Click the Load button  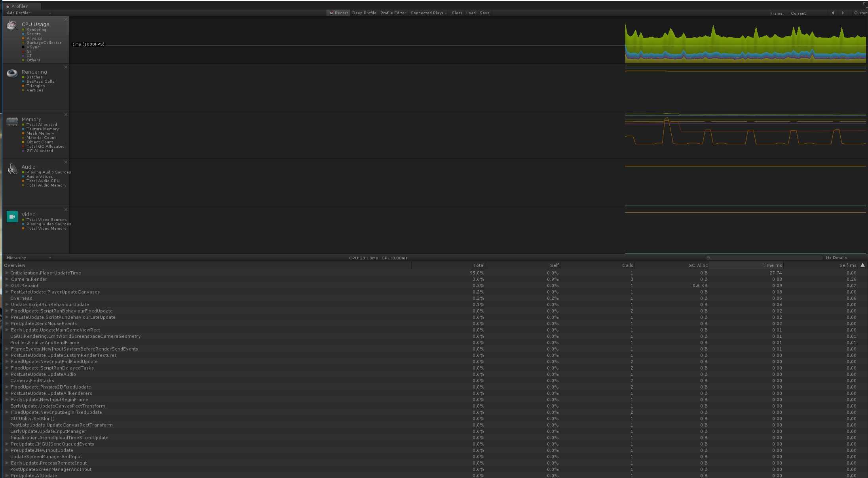[471, 13]
